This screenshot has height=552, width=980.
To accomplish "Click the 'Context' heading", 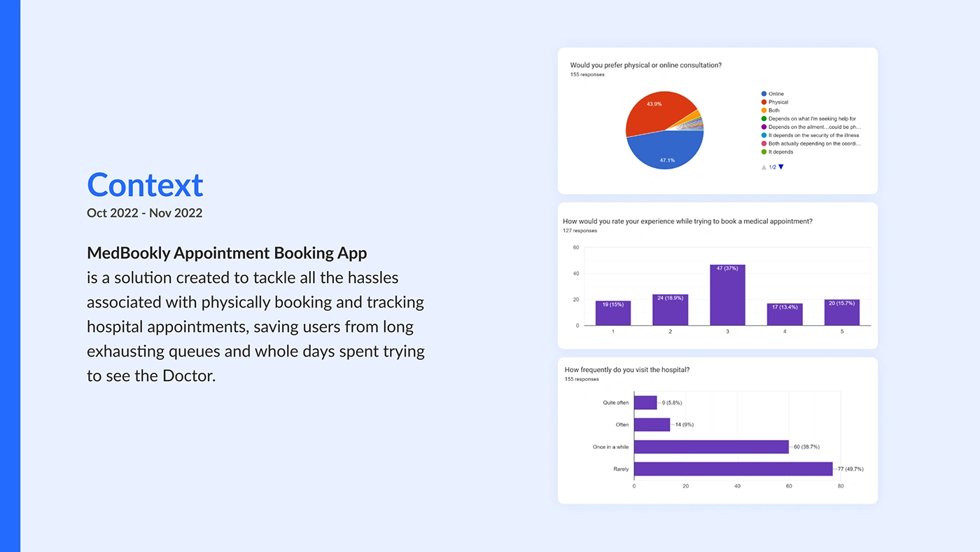I will pos(145,185).
